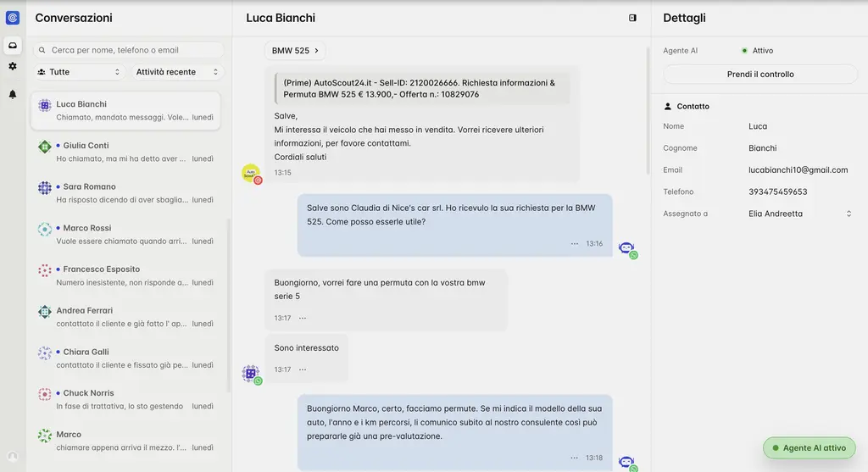This screenshot has width=868, height=472.
Task: Click Sara Romano avatar icon
Action: 45,187
